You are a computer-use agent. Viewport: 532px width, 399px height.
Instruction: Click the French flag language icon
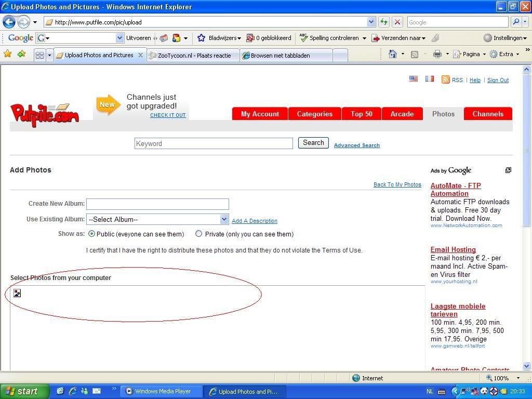430,79
